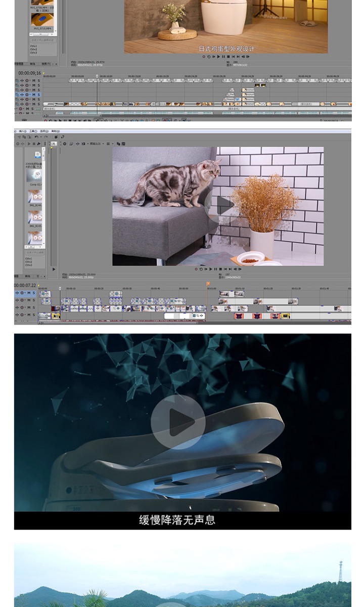This screenshot has width=364, height=607.
Task: Select Comp 02 media thumbnail
Action: (34, 176)
